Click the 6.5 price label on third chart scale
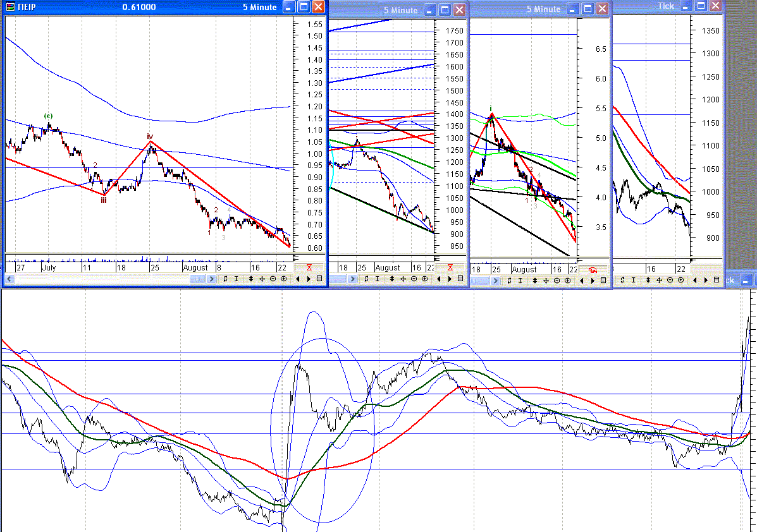The width and height of the screenshot is (757, 532). point(601,49)
